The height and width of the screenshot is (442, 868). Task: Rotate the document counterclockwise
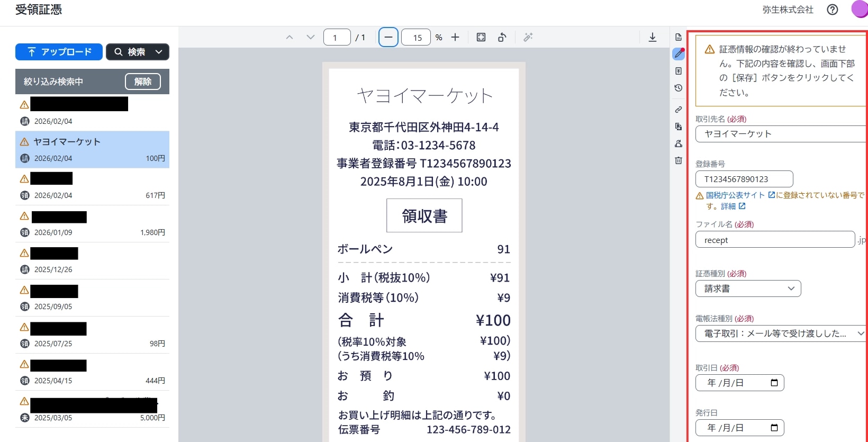[x=502, y=37]
